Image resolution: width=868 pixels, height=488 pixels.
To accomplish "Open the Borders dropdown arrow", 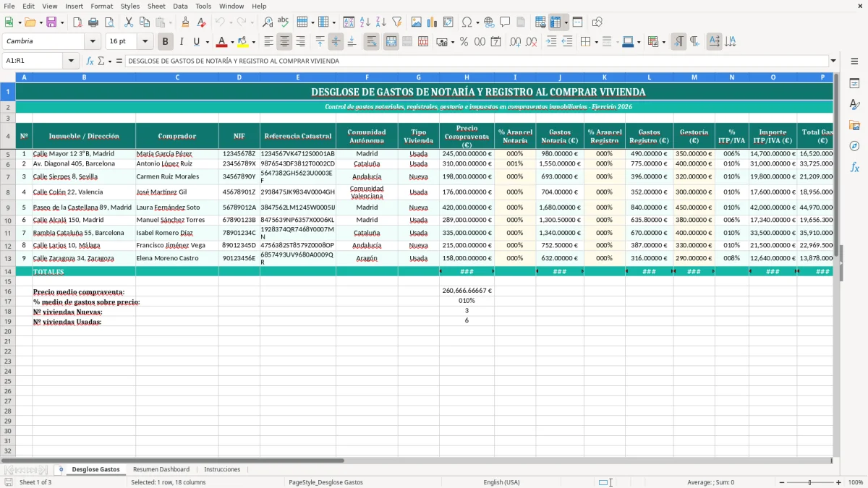I will 596,42.
